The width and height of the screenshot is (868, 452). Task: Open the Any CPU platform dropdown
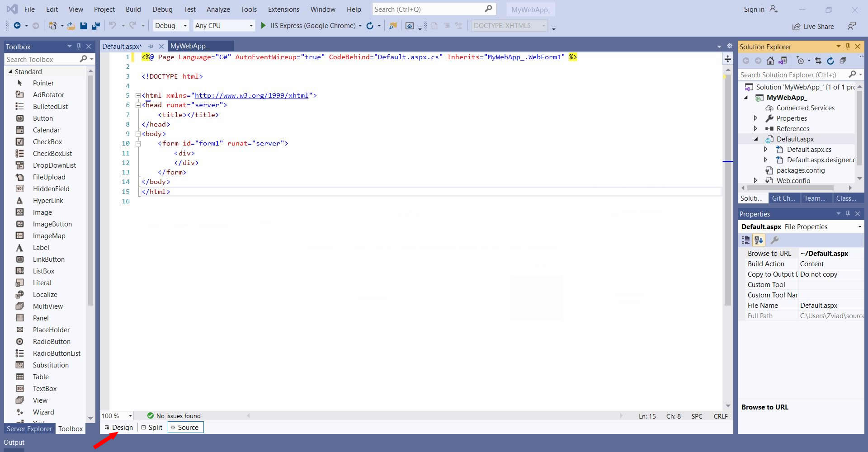[224, 26]
